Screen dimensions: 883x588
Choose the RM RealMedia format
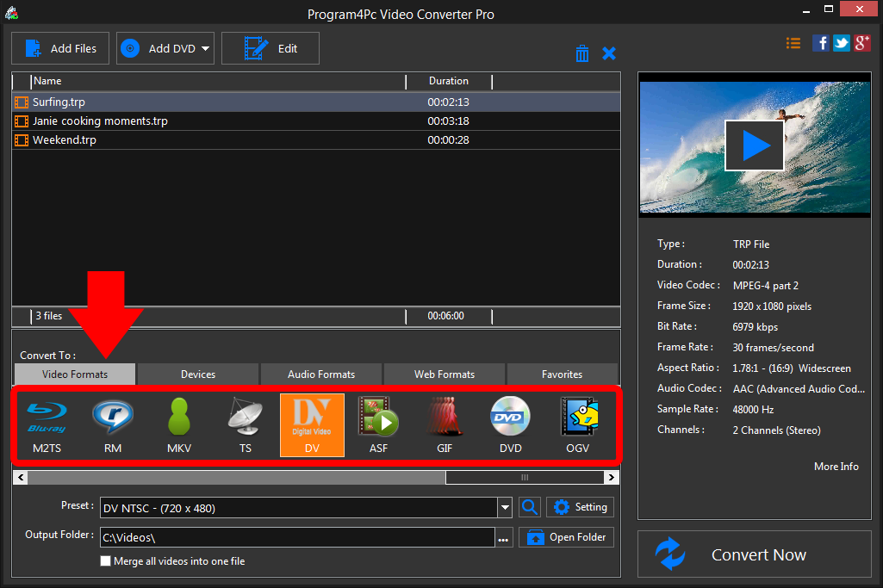click(113, 424)
